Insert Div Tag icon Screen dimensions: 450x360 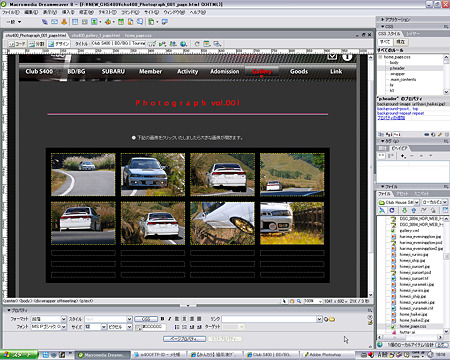point(85,22)
